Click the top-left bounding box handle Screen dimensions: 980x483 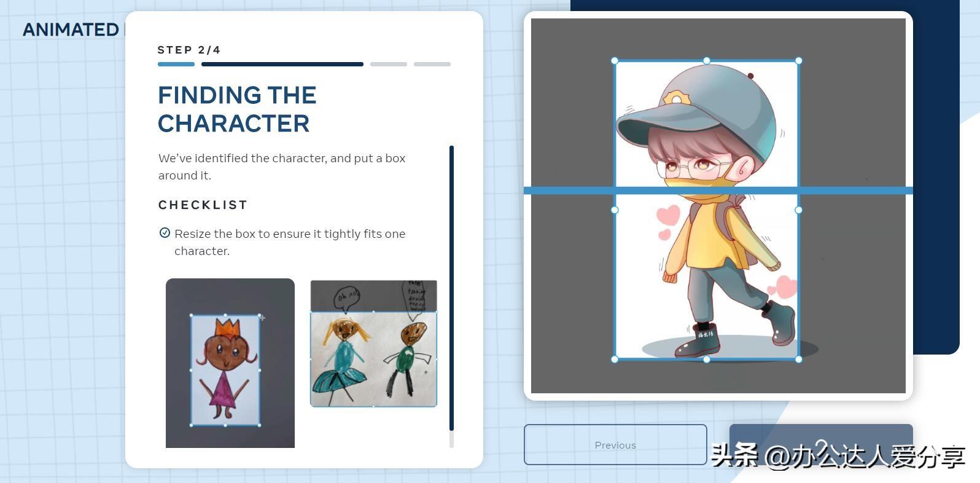coord(615,61)
